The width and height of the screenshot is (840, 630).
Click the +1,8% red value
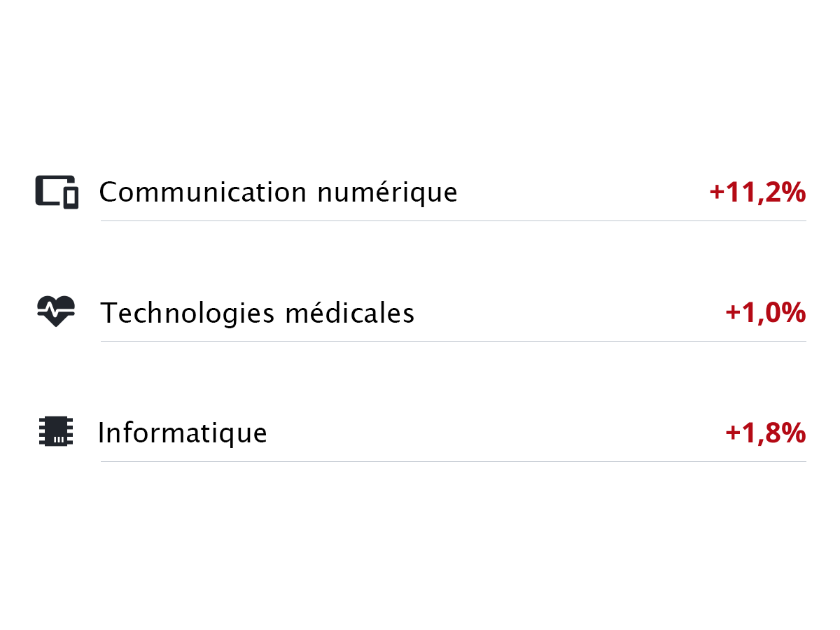click(x=765, y=433)
